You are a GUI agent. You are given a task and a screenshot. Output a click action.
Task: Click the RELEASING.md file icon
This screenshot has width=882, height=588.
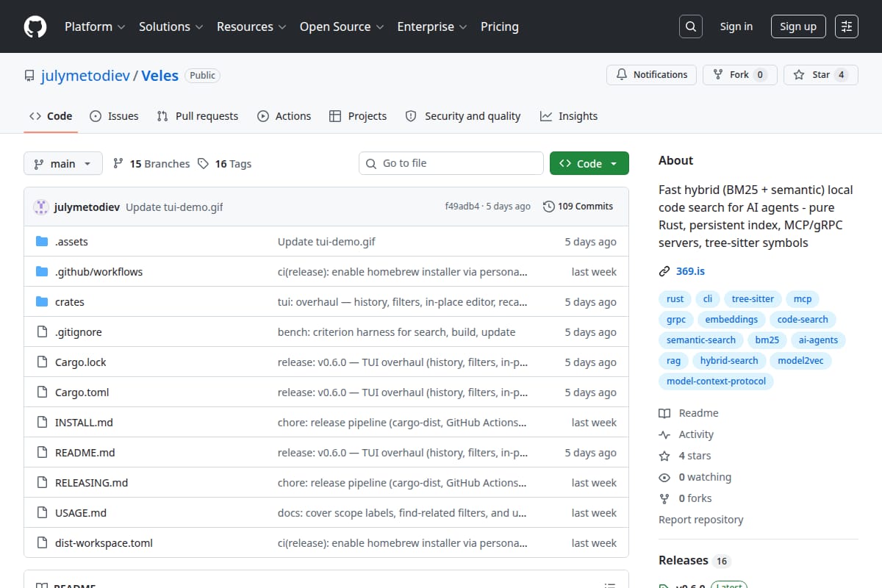tap(42, 483)
